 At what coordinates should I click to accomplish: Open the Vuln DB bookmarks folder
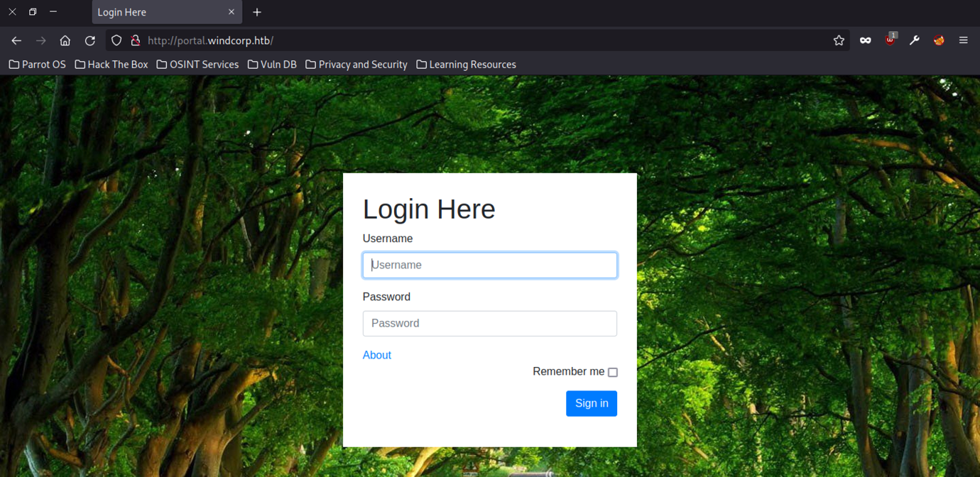coord(272,65)
